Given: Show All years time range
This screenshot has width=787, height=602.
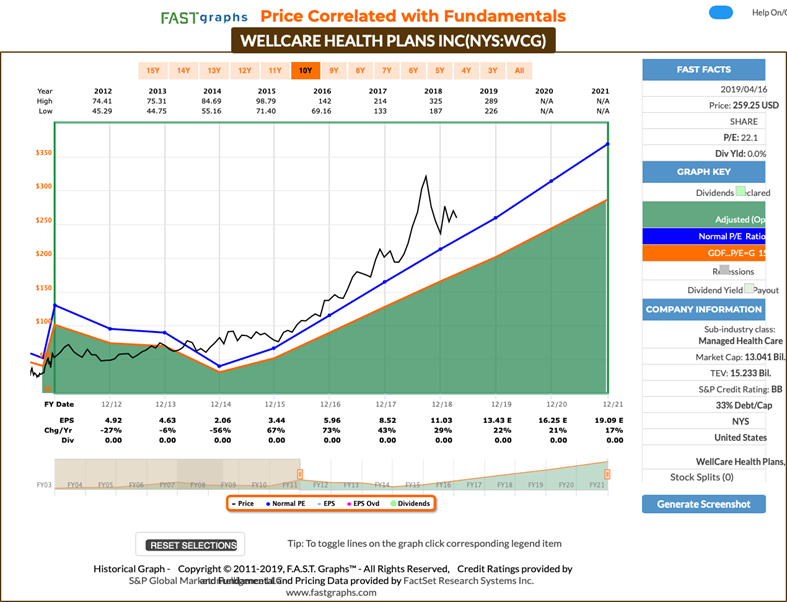Looking at the screenshot, I should [519, 70].
